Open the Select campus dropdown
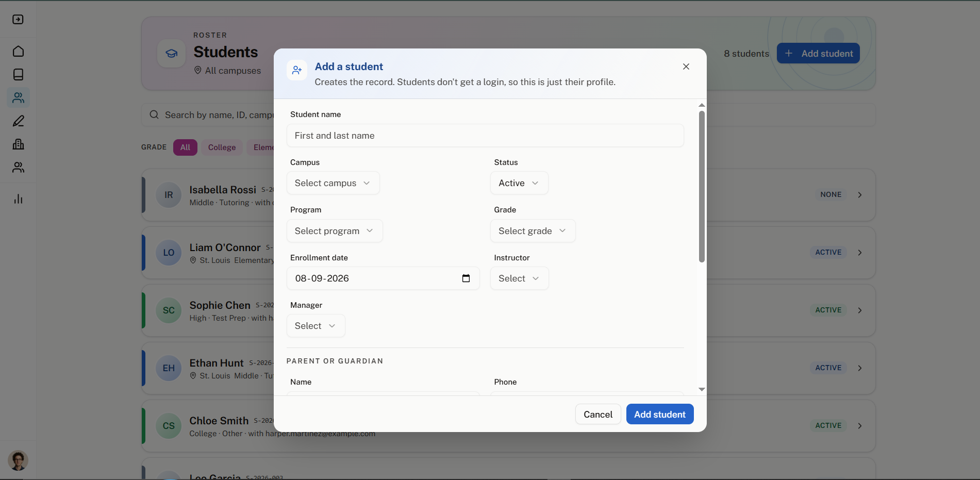Image resolution: width=980 pixels, height=480 pixels. coord(333,183)
